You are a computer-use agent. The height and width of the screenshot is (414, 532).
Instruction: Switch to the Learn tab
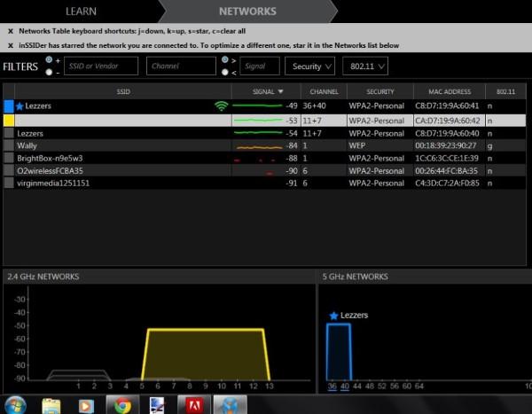82,12
